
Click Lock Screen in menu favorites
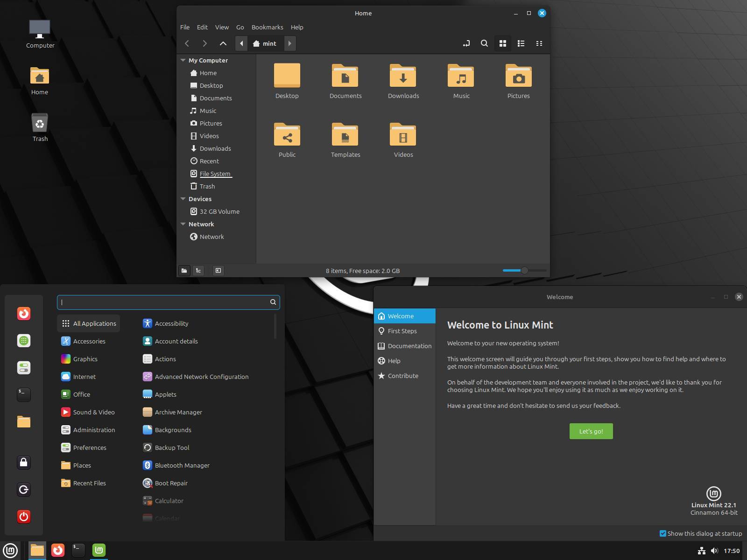[x=24, y=462]
